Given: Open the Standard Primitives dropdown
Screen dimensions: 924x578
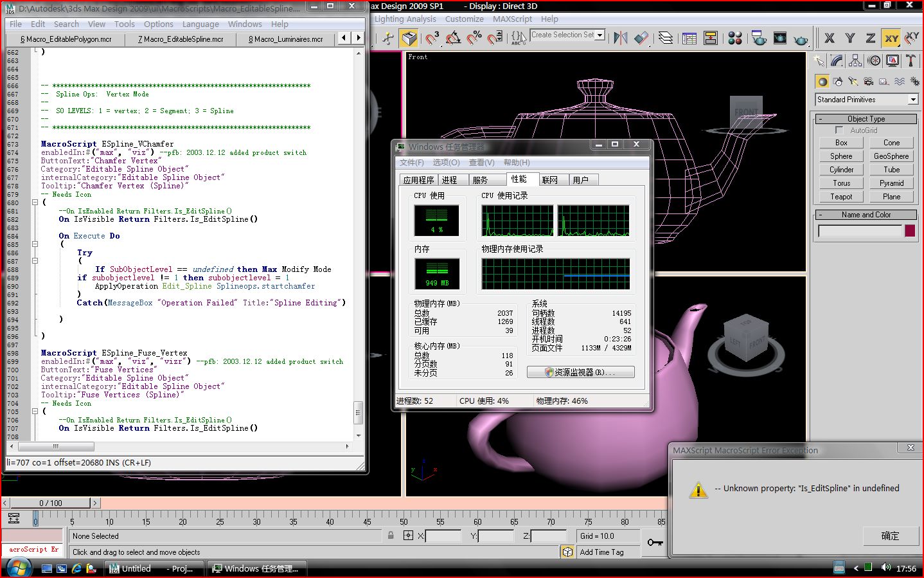Looking at the screenshot, I should coord(912,100).
